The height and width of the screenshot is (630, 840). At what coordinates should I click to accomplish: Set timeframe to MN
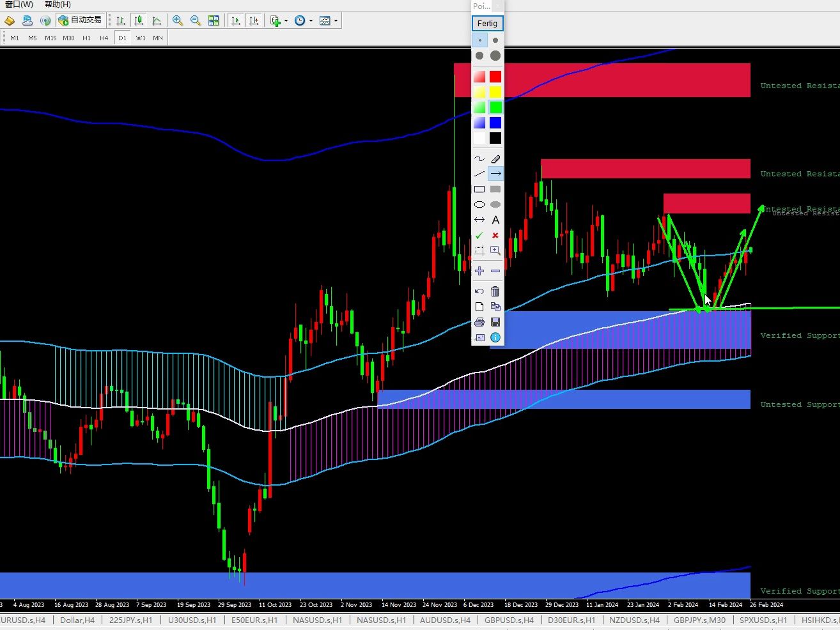(x=158, y=38)
